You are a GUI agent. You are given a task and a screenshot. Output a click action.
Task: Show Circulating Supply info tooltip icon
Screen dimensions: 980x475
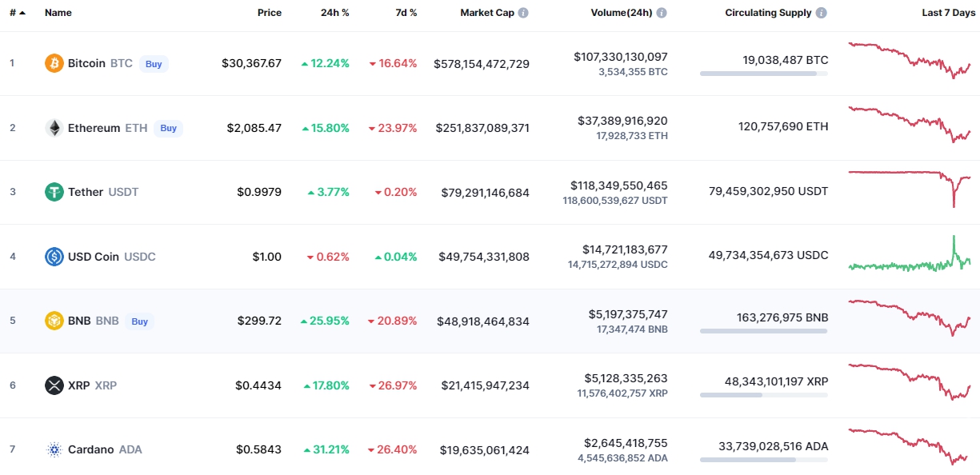click(822, 13)
